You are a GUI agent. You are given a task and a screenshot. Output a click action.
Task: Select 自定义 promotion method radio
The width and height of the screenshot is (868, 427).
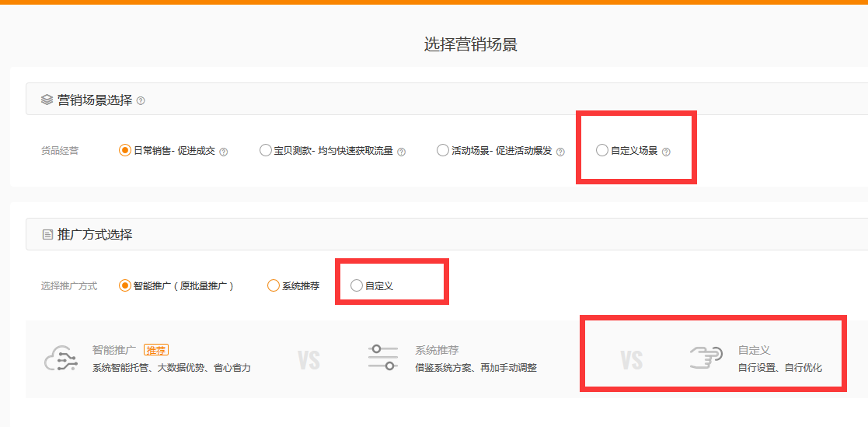coord(357,285)
